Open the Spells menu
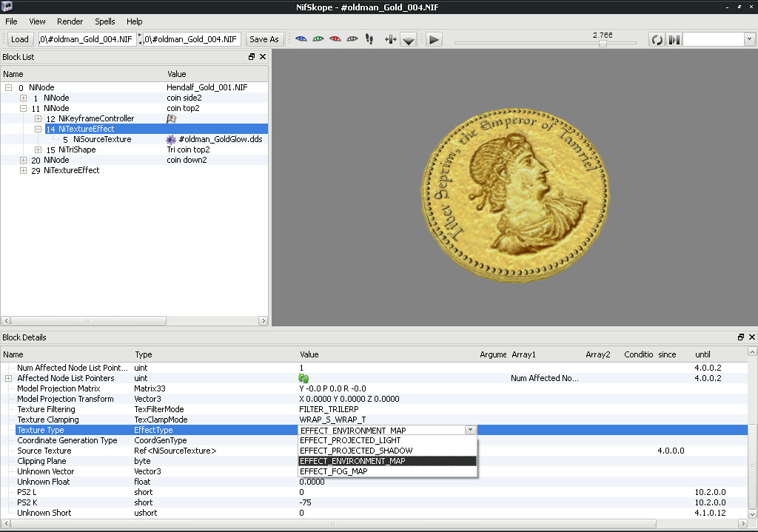 [105, 21]
